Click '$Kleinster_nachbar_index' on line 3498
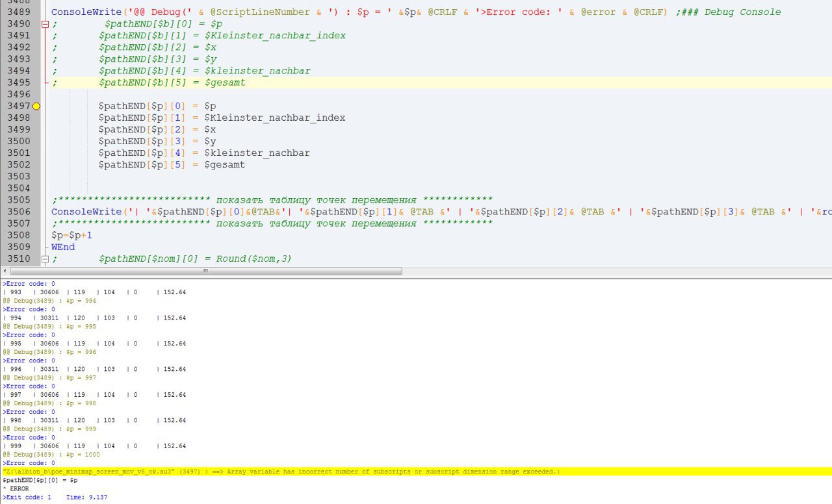Screen dimensions: 832x504 tap(274, 118)
